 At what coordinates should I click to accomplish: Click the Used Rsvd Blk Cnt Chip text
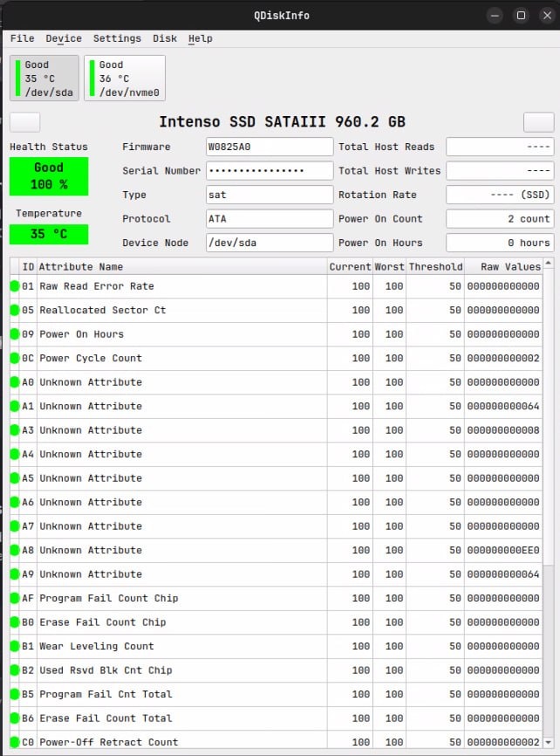pos(106,670)
